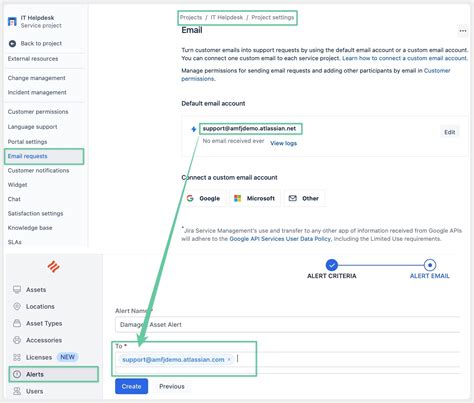Edit the default email account

449,132
